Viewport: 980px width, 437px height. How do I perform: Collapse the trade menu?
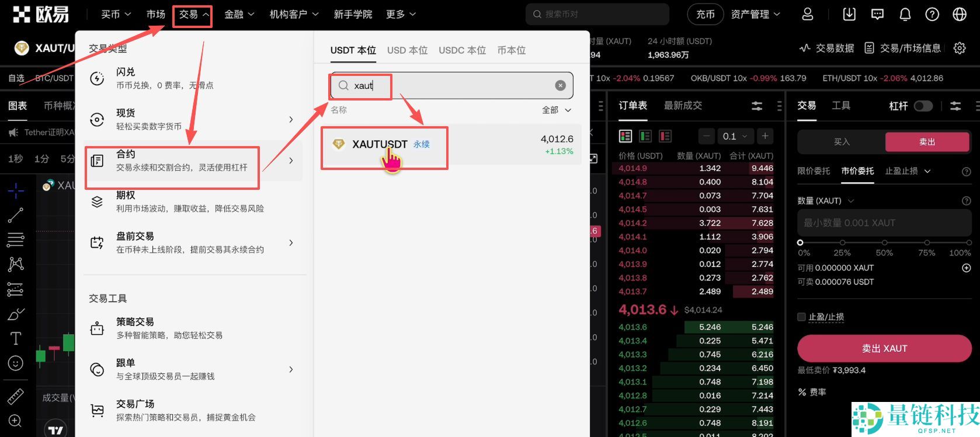click(193, 14)
